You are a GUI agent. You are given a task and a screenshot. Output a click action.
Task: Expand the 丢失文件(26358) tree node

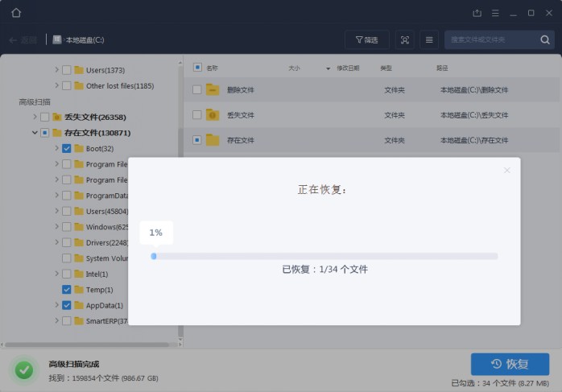[x=35, y=117]
